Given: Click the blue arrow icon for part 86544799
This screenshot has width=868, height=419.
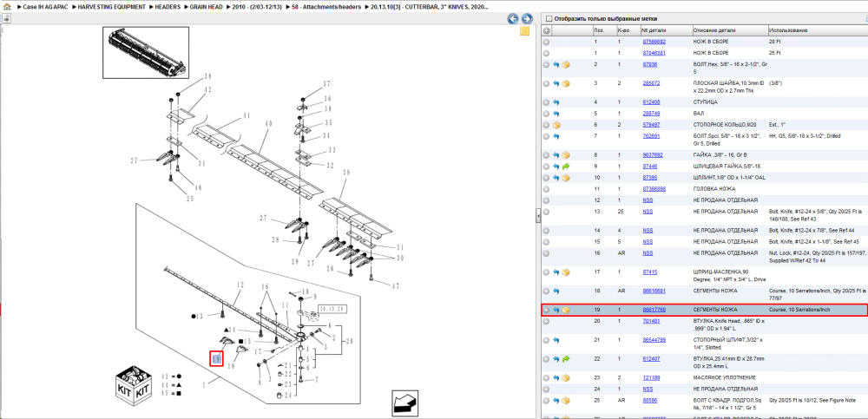Looking at the screenshot, I should pos(556,340).
